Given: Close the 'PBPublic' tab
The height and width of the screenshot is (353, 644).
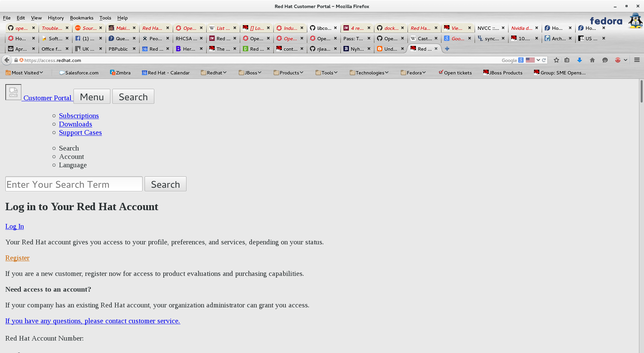Looking at the screenshot, I should click(x=134, y=49).
